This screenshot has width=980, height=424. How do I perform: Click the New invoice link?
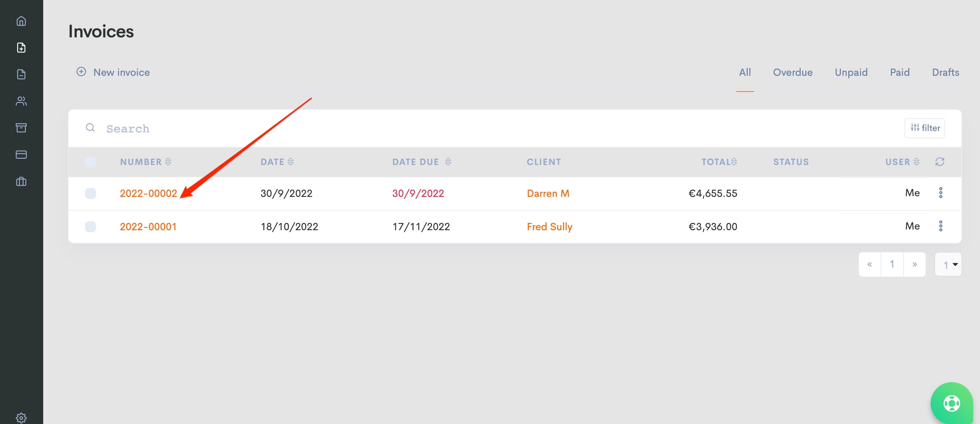(121, 72)
